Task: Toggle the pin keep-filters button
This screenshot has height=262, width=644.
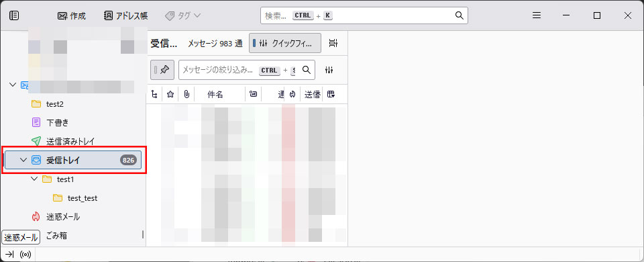Action: [162, 70]
